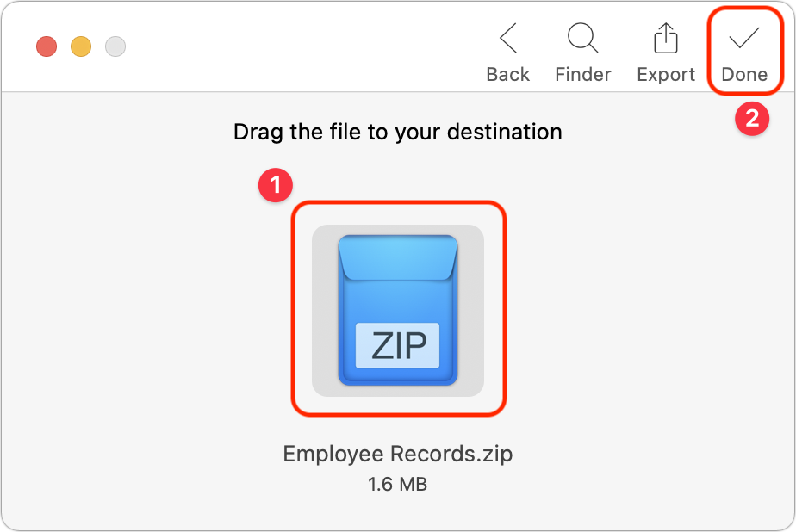Select the blue ZIP archive icon

point(398,311)
